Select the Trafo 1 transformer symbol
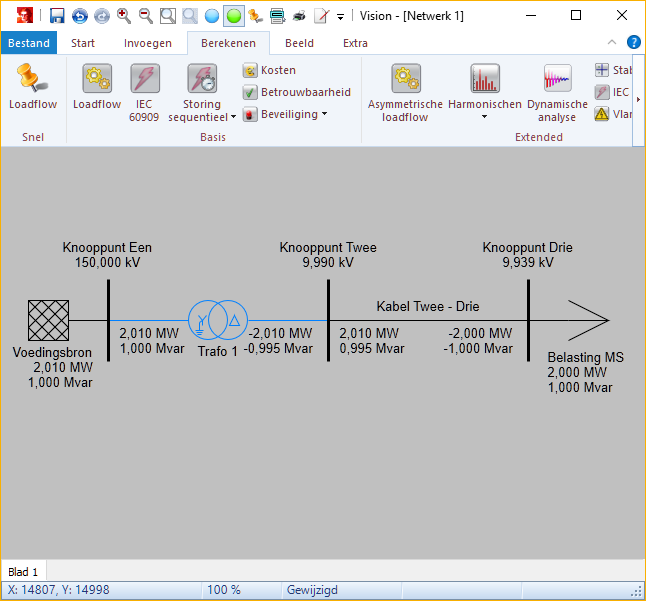This screenshot has width=646, height=601. coord(219,320)
